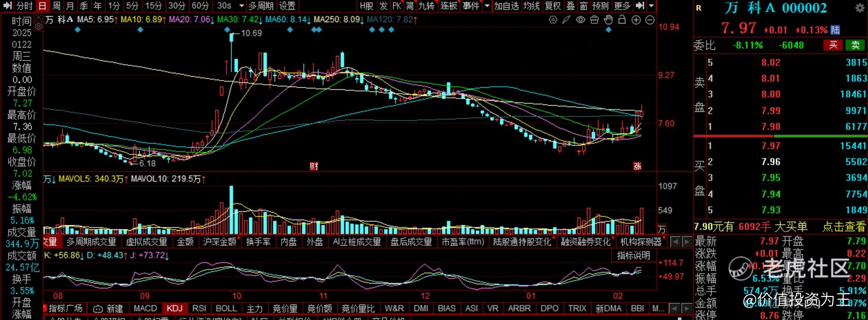Toggle the chart lock icon

point(622,20)
